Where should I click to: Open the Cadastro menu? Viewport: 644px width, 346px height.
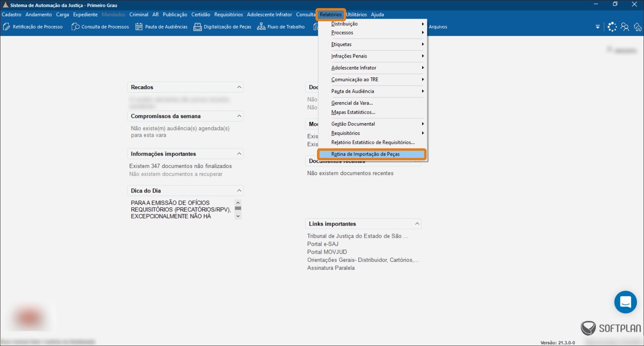coord(11,14)
